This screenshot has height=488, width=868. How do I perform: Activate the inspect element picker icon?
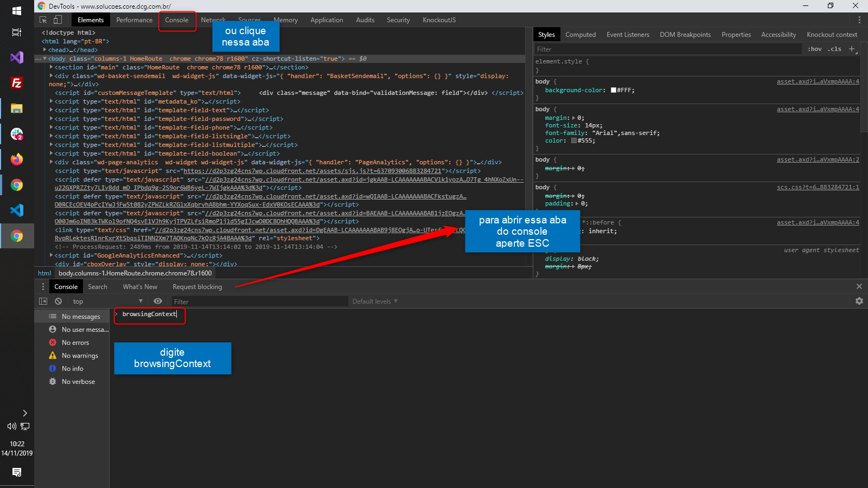(43, 20)
